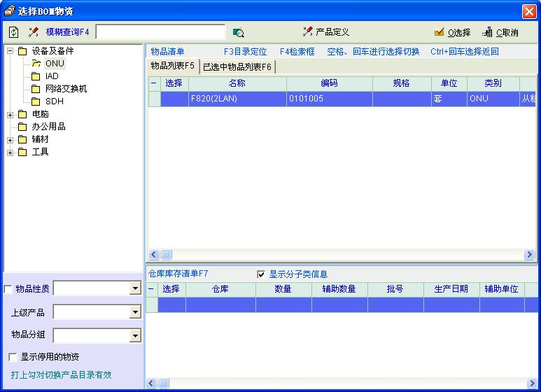Screen dimensions: 541x392
Task: Open the 物品分组 dropdown
Action: (135, 336)
